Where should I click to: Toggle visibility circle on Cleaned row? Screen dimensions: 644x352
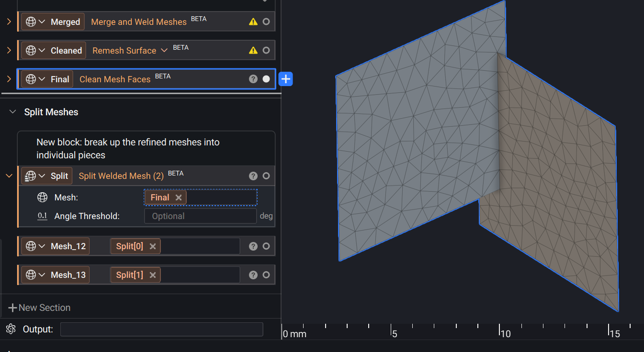[266, 51]
